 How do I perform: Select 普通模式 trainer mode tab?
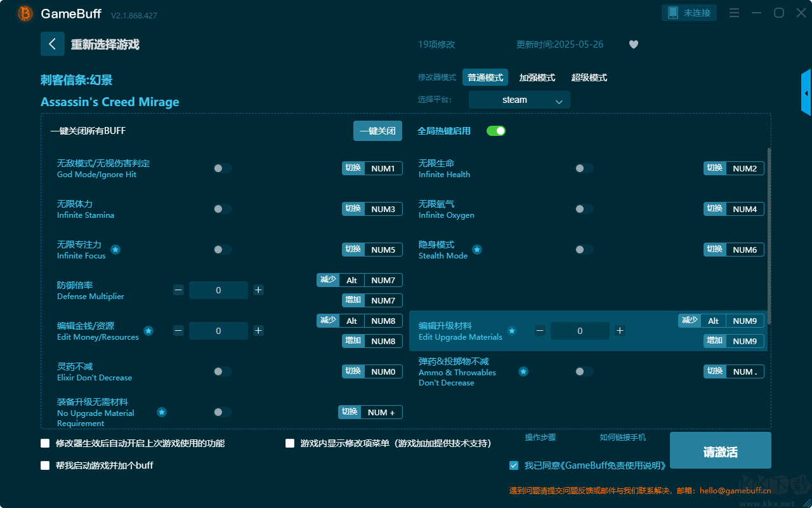pyautogui.click(x=485, y=77)
